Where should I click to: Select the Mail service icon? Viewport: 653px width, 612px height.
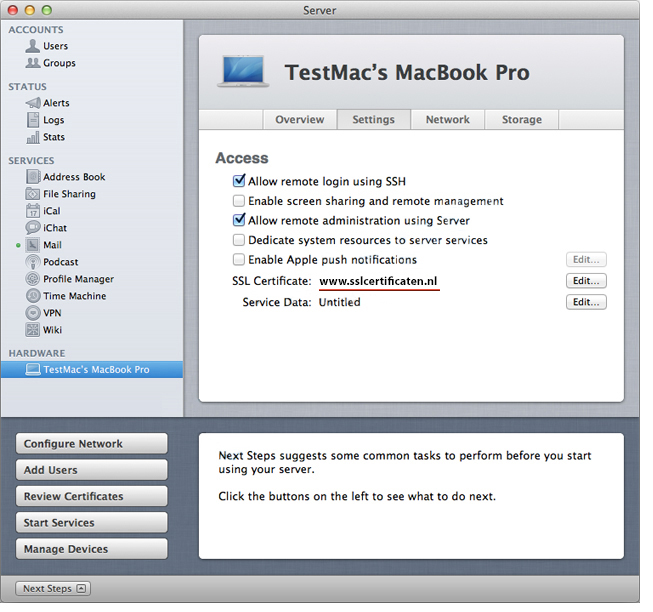[x=34, y=245]
